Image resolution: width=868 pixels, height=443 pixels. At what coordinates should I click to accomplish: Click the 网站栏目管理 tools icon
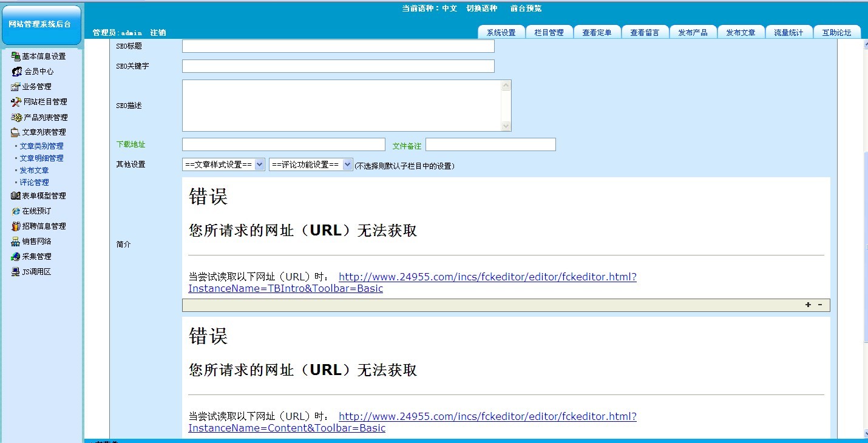pyautogui.click(x=16, y=102)
